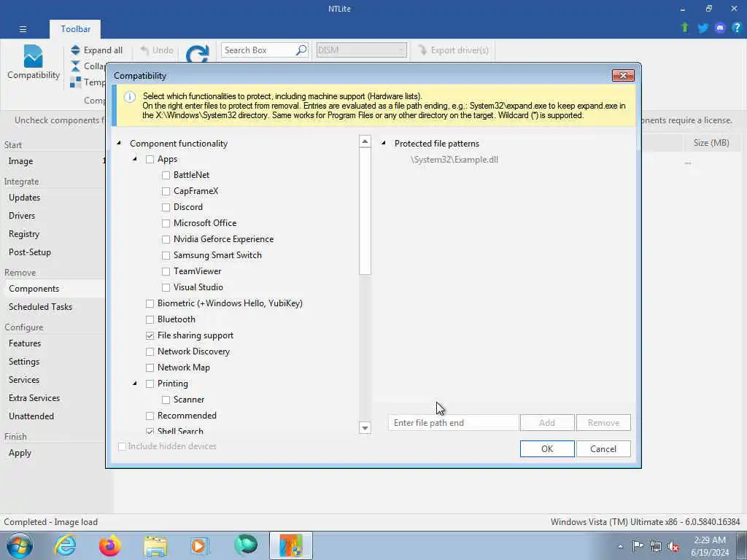Click the taskbar clock showing 2:29 AM
The height and width of the screenshot is (560, 747).
(x=710, y=546)
